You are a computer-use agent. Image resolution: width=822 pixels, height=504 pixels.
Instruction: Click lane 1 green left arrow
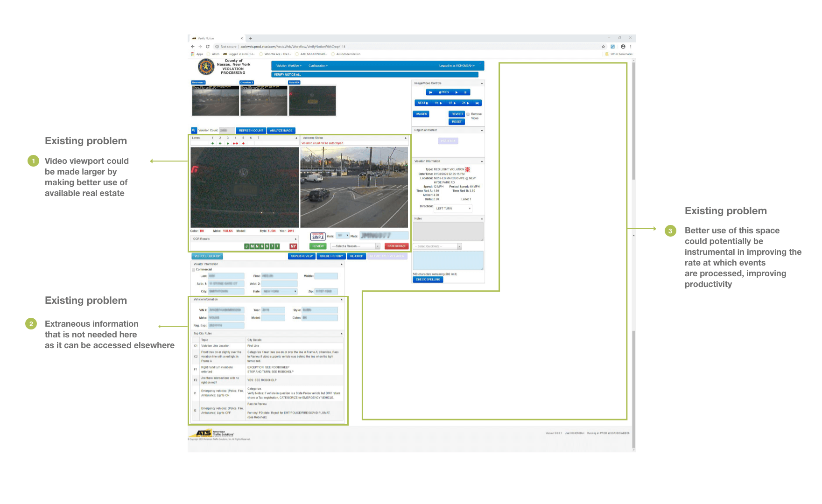(x=213, y=143)
